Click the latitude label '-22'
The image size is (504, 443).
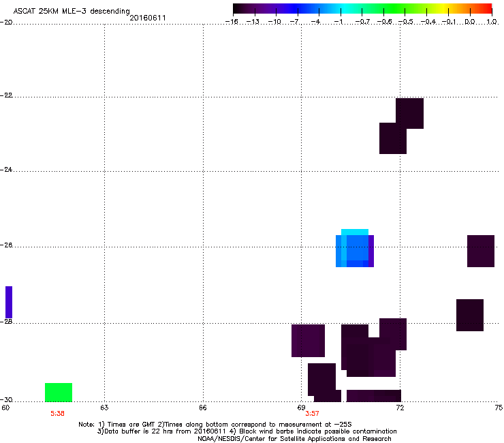[6, 95]
